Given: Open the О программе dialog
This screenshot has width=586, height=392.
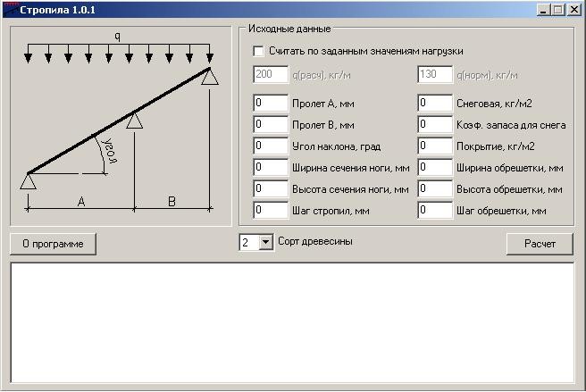Looking at the screenshot, I should pos(53,244).
